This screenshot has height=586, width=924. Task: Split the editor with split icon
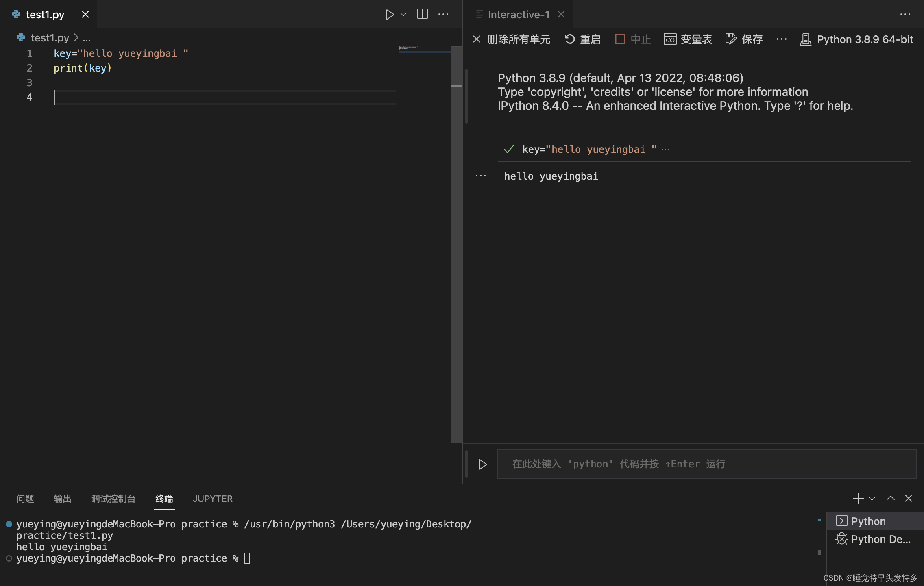(x=422, y=15)
